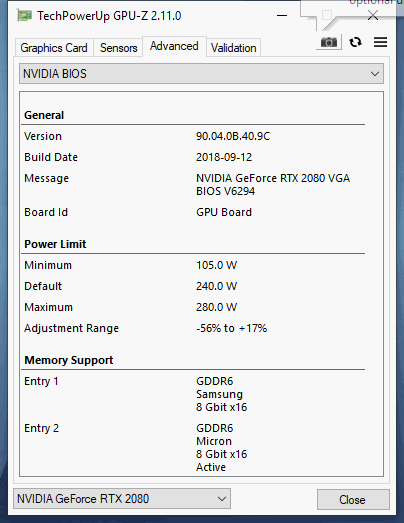
Task: Click the NVIDIA BIOS dropdown arrow
Action: [x=375, y=74]
